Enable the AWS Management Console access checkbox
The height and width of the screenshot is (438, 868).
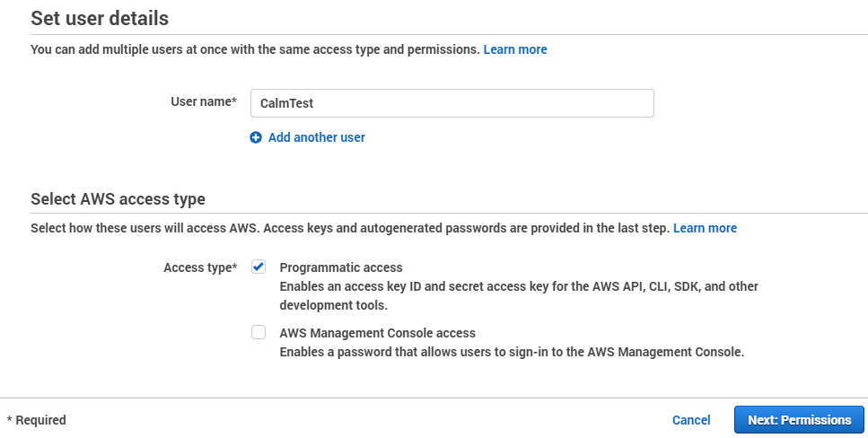point(259,332)
